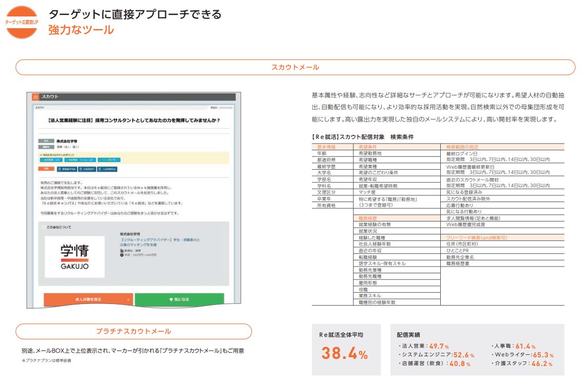The width and height of the screenshot is (588, 383).
Task: Click the yen icon by 年収
Action: click(x=121, y=255)
